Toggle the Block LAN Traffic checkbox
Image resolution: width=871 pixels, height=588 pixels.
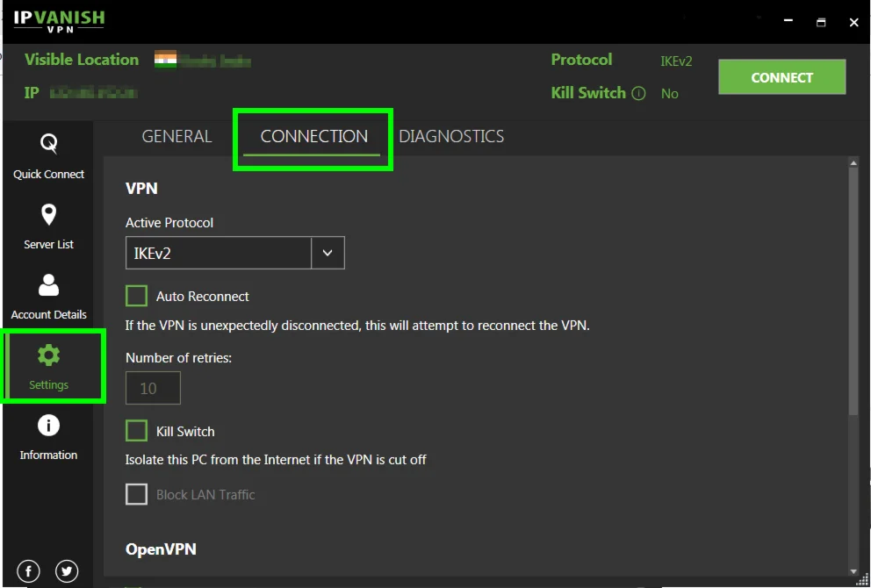coord(137,494)
